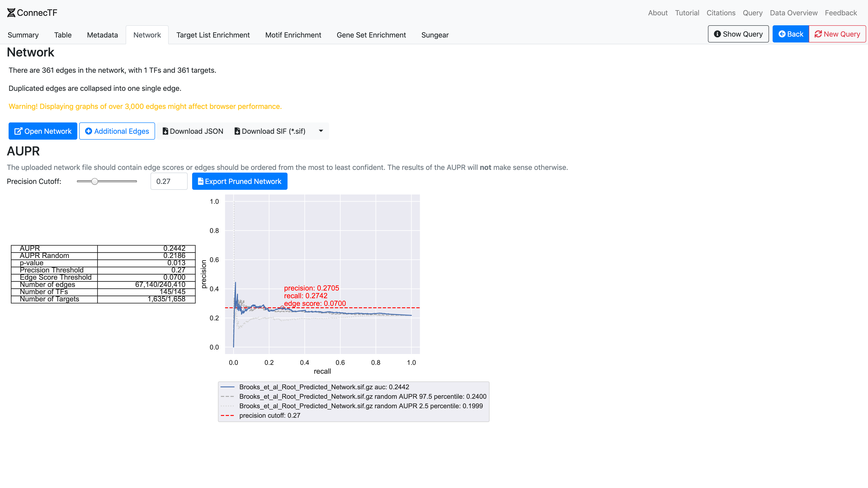Click the Open Network external-link icon
Viewport: 868px width, 488px height.
[18, 131]
